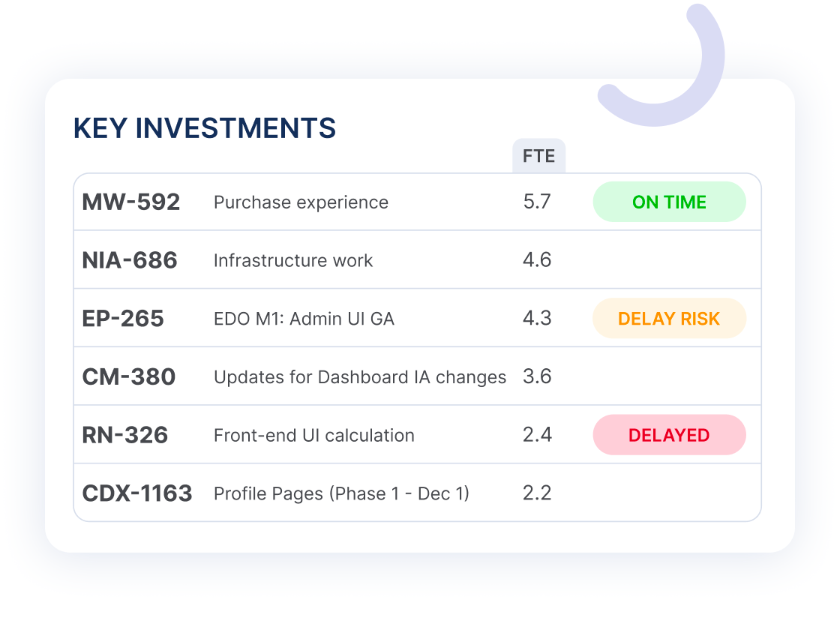
Task: Click the ON TIME status badge
Action: coord(669,202)
